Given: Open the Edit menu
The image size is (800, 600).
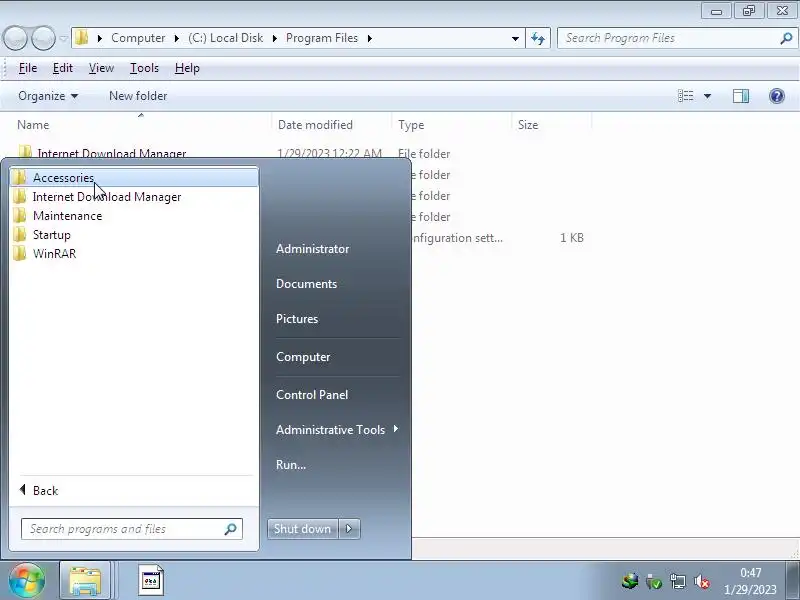Looking at the screenshot, I should tap(63, 68).
